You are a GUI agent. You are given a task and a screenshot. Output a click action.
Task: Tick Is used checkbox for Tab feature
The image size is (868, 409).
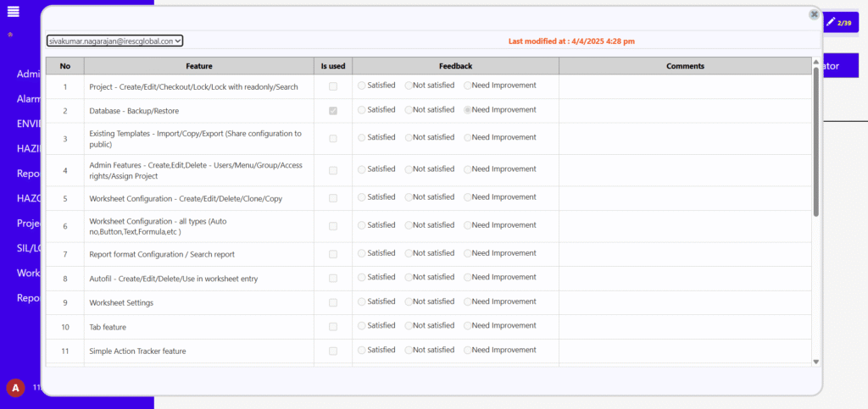333,327
